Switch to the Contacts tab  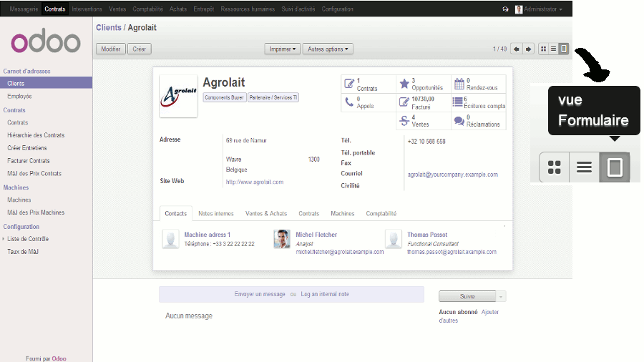click(x=176, y=213)
